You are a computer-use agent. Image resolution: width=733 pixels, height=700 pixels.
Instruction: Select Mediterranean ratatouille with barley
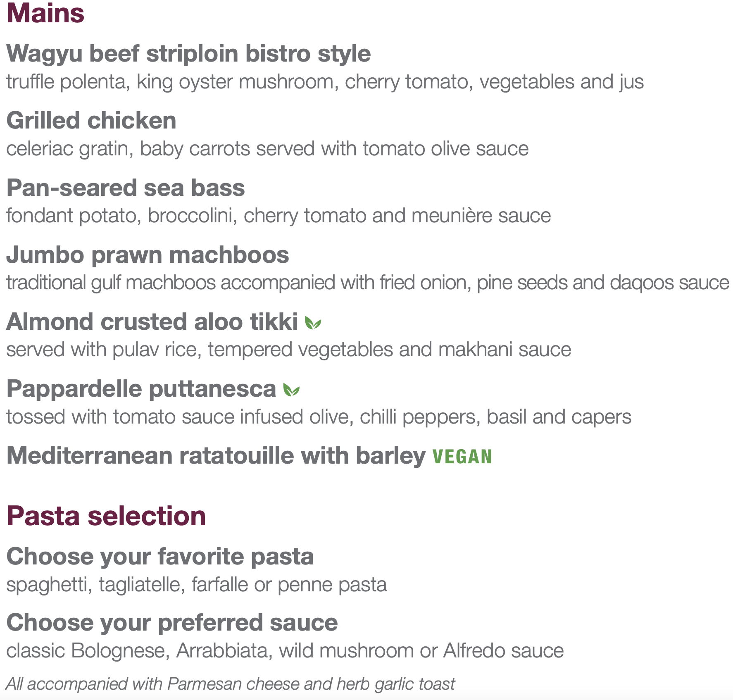[216, 456]
